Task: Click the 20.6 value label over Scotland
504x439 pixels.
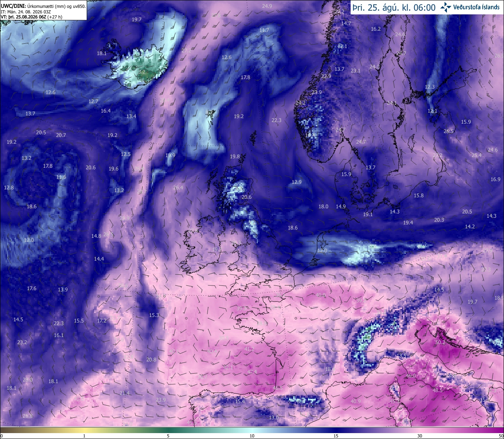Action: pos(246,197)
